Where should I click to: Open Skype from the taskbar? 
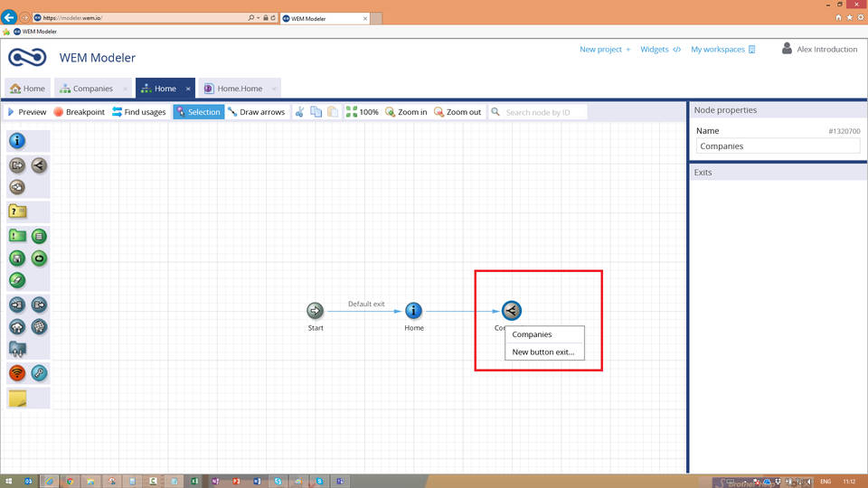pyautogui.click(x=278, y=482)
